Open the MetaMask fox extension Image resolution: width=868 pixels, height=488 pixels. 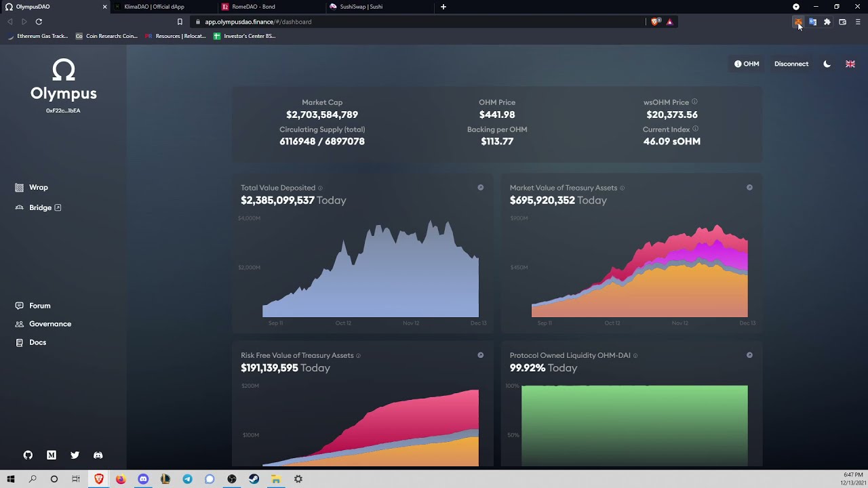(x=798, y=22)
